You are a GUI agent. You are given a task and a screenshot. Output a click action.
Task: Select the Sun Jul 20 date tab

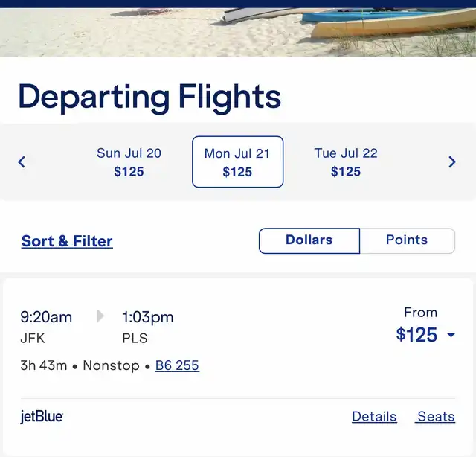129,162
